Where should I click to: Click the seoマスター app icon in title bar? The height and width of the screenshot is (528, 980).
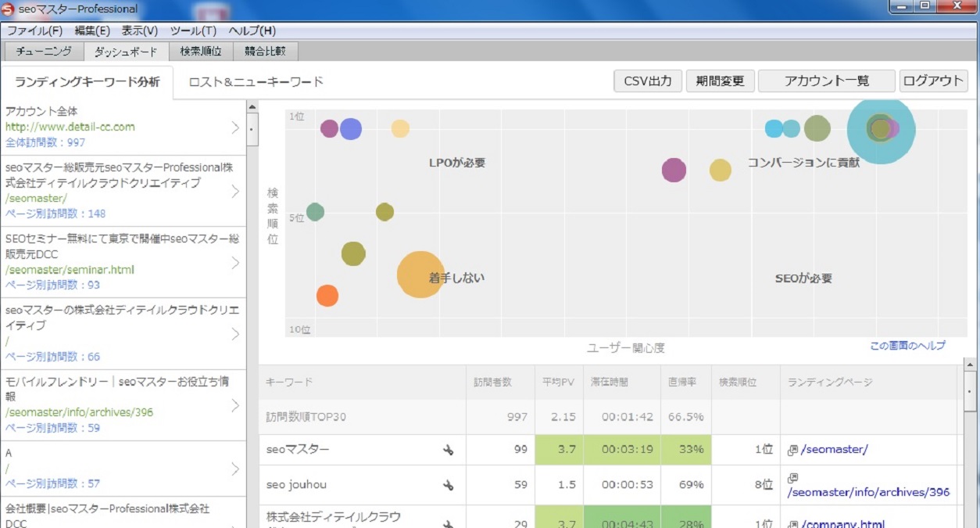pos(9,9)
